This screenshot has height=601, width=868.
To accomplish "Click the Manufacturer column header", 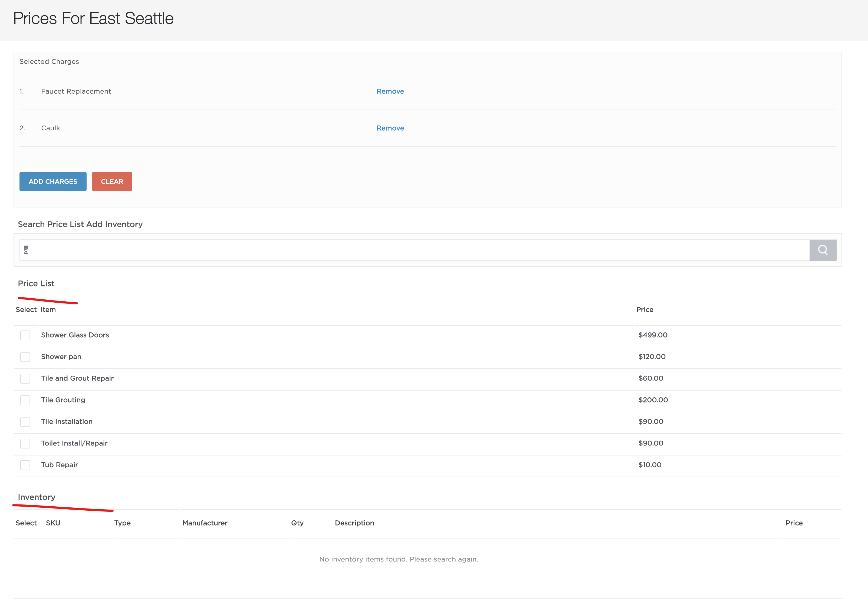I will click(x=205, y=523).
